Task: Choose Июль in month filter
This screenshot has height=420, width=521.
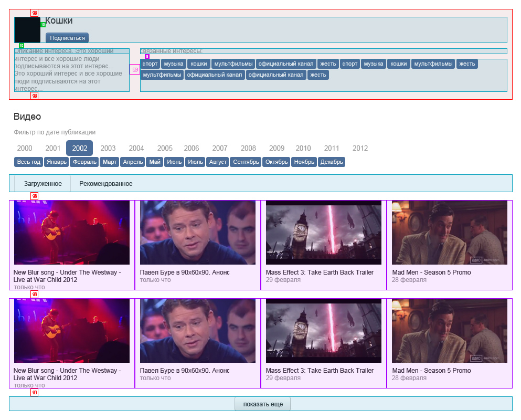Action: pos(195,162)
